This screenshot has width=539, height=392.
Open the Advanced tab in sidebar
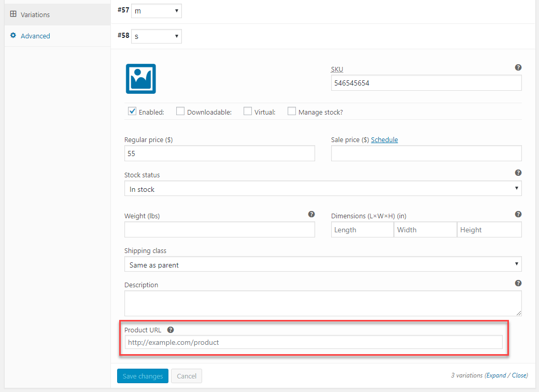point(58,36)
